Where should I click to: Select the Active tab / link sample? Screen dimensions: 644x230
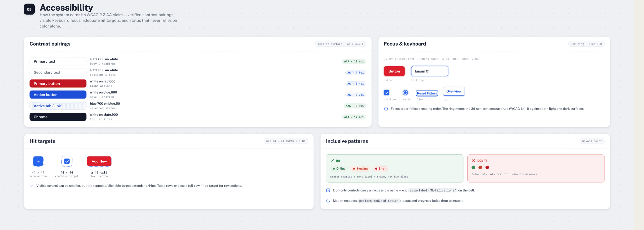coord(58,106)
